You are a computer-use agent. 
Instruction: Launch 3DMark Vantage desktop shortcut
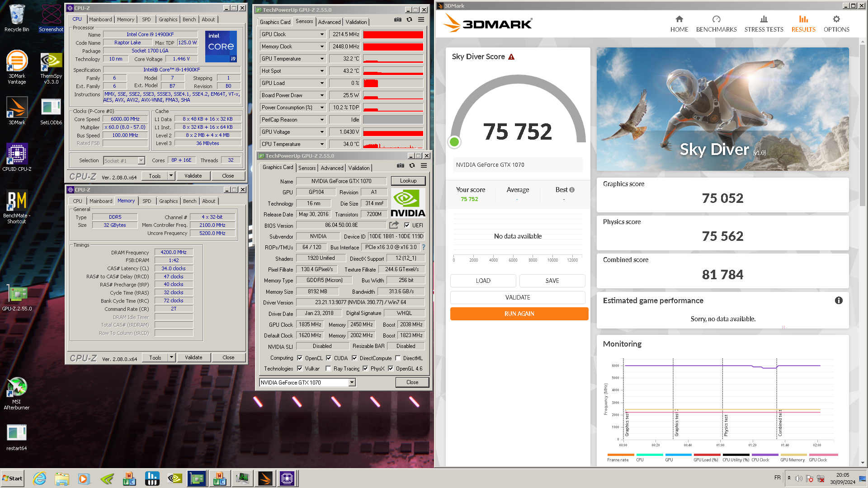pos(17,67)
